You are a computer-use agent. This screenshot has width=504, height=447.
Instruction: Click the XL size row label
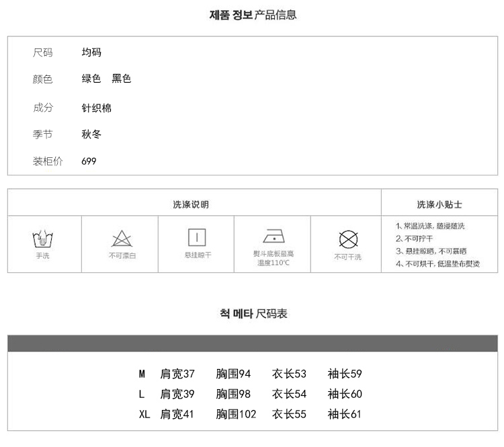pos(144,414)
